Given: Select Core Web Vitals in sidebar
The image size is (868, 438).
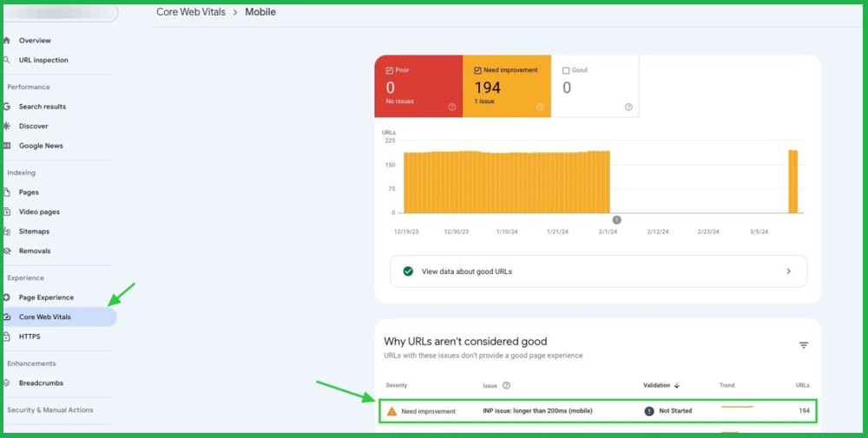Looking at the screenshot, I should coord(45,317).
